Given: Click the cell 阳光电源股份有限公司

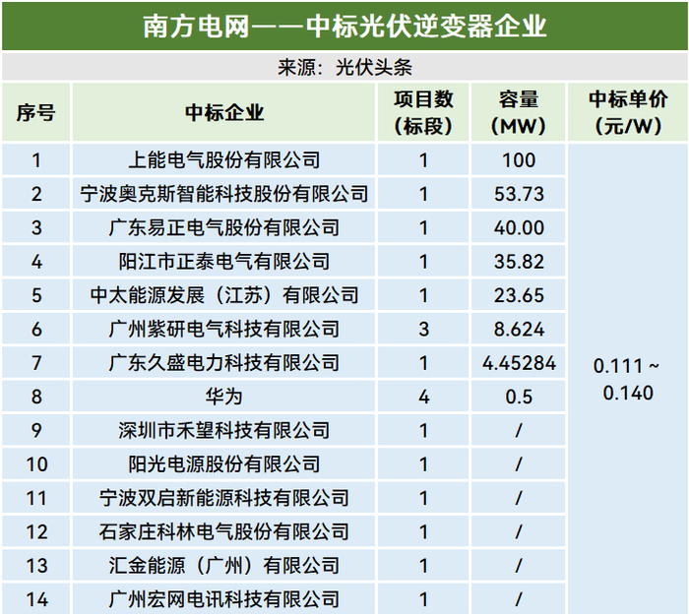Looking at the screenshot, I should 224,464.
